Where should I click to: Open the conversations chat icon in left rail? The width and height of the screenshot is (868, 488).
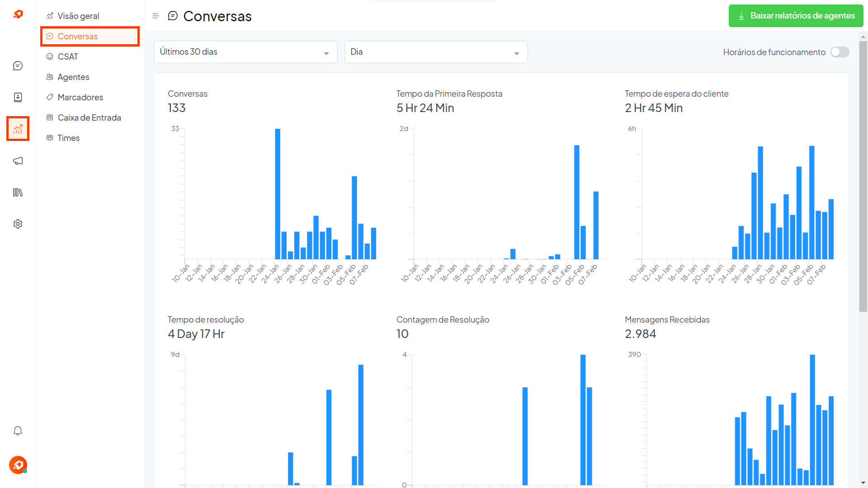point(18,66)
